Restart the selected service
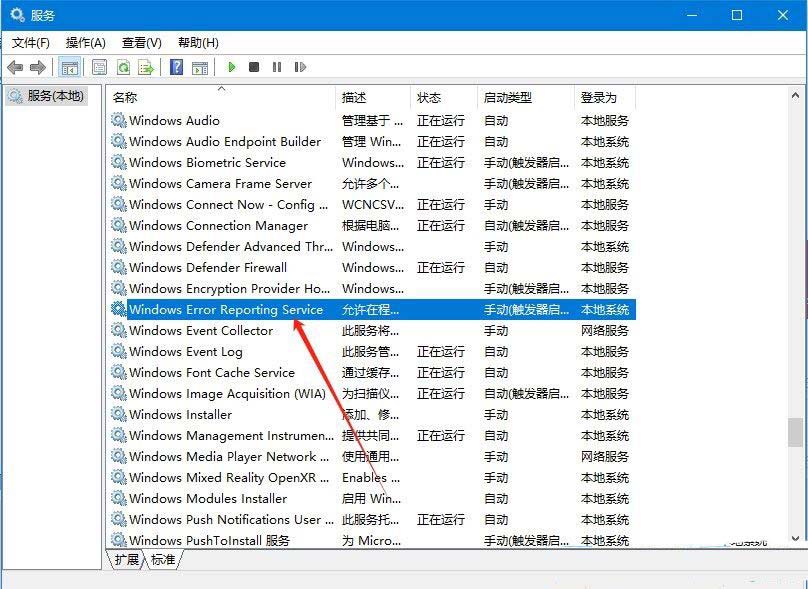Image resolution: width=808 pixels, height=589 pixels. coord(301,67)
